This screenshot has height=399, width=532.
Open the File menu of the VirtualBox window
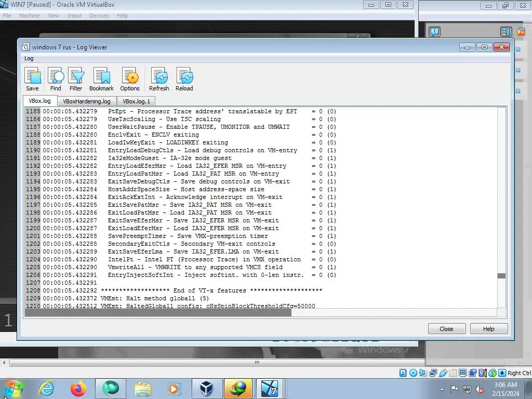(7, 16)
